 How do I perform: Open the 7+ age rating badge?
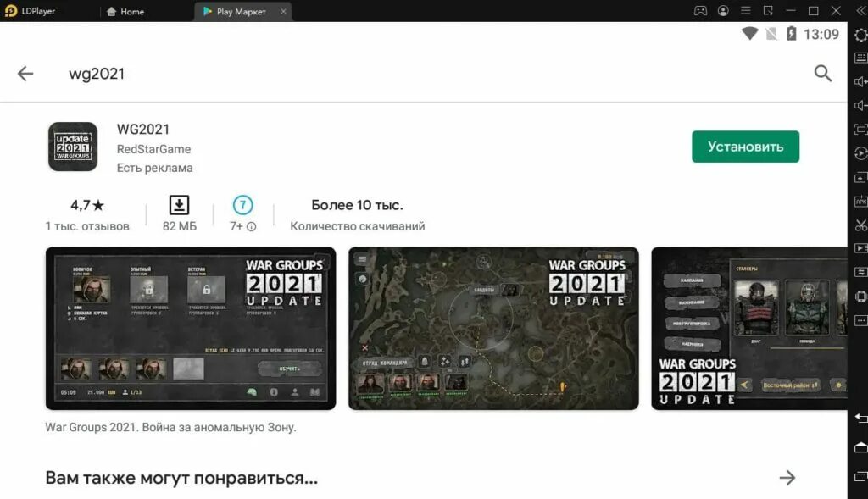click(x=242, y=205)
